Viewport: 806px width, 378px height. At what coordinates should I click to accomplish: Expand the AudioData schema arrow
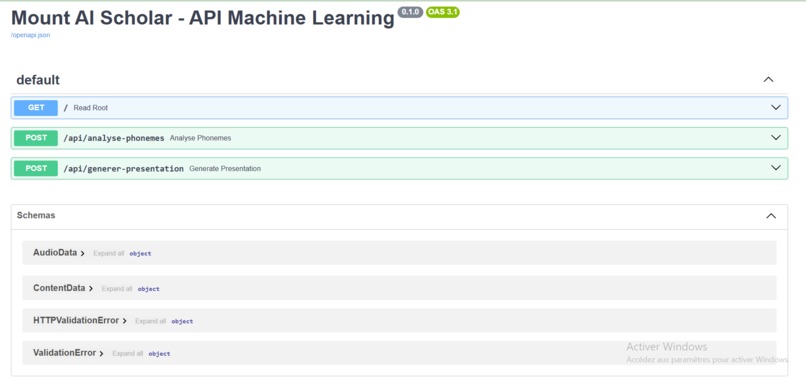tap(82, 253)
